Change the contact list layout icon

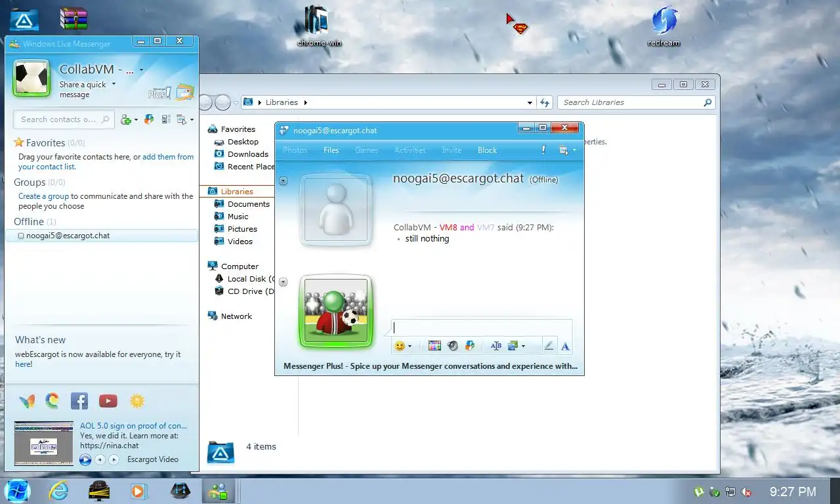click(165, 119)
